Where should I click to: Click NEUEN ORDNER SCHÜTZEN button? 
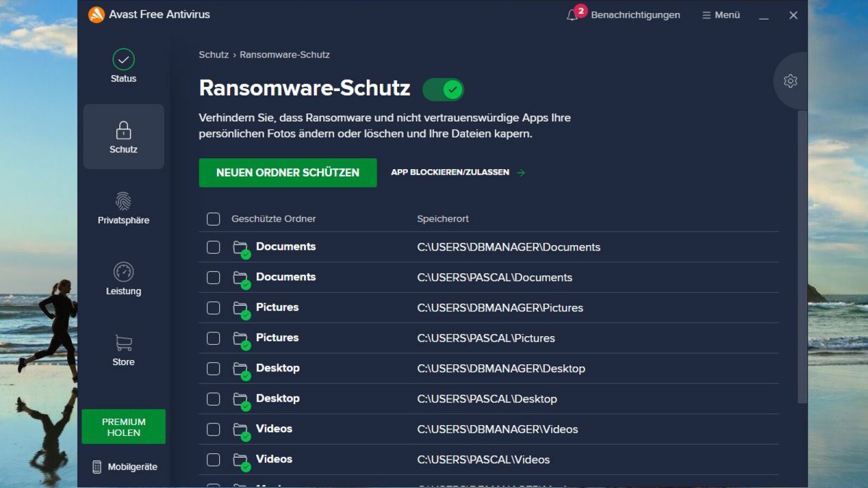288,172
